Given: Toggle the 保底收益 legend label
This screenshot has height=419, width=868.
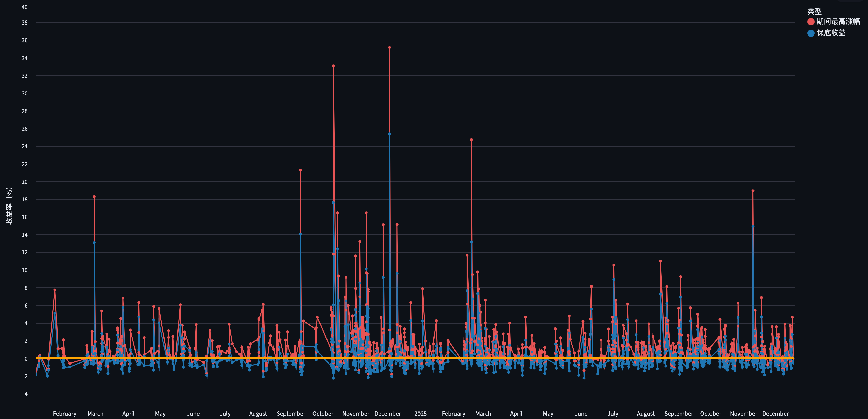Looking at the screenshot, I should pos(831,33).
